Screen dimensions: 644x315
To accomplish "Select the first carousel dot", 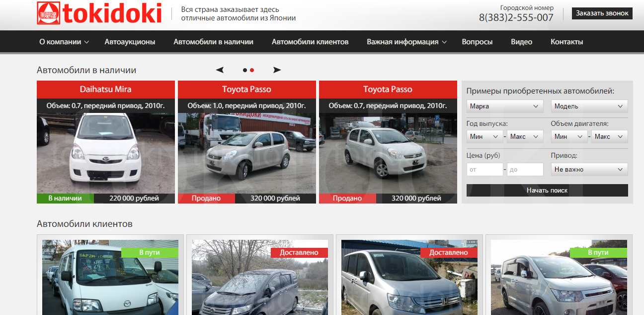I will tap(245, 70).
